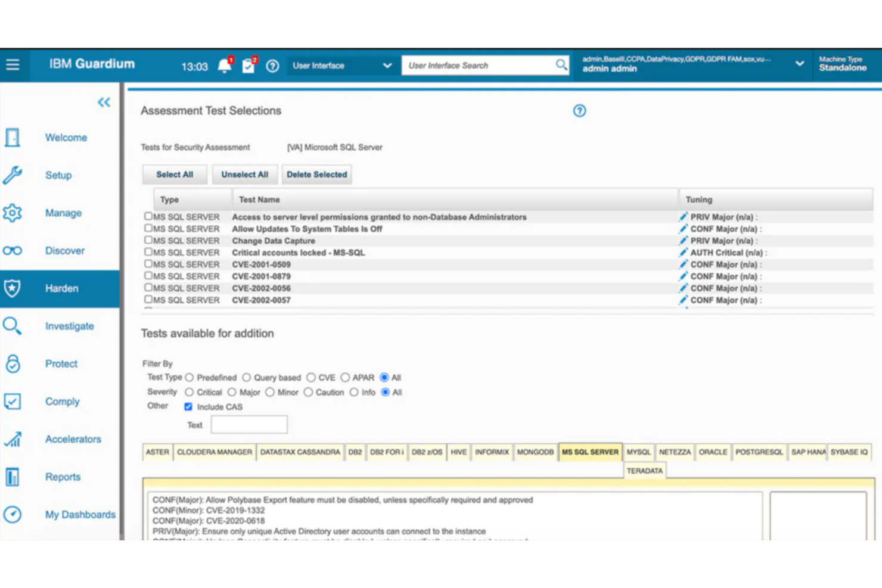
Task: Switch to the TERADATA tab
Action: pyautogui.click(x=645, y=471)
